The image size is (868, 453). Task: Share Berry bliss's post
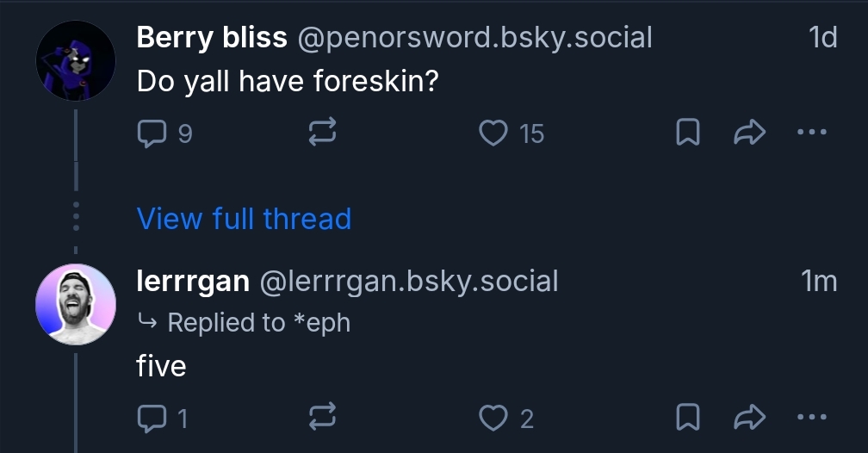tap(749, 133)
